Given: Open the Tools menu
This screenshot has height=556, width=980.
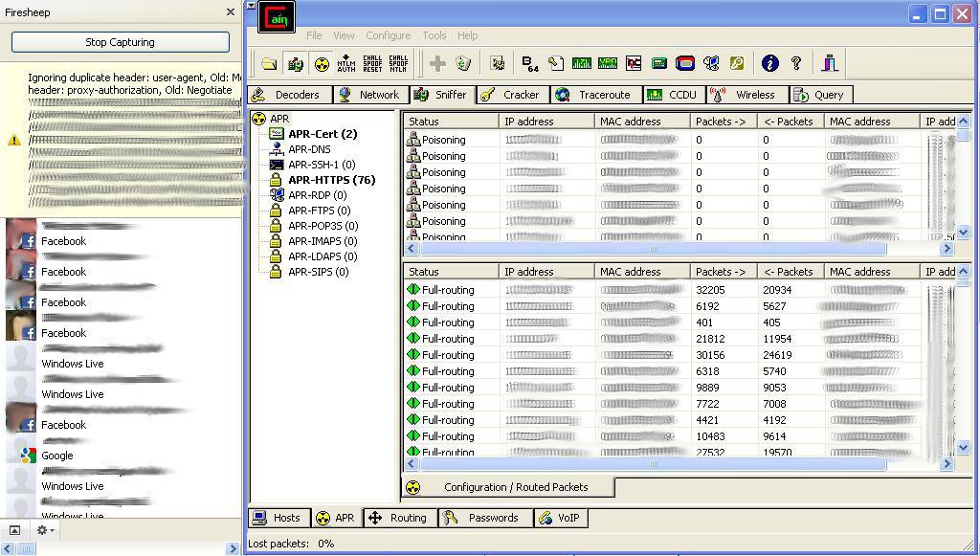Looking at the screenshot, I should point(434,35).
